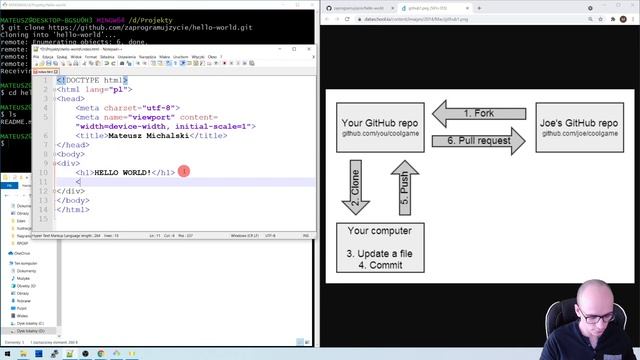Click the Replace icon in Notepad++ toolbar
The width and height of the screenshot is (640, 360).
pos(129,63)
